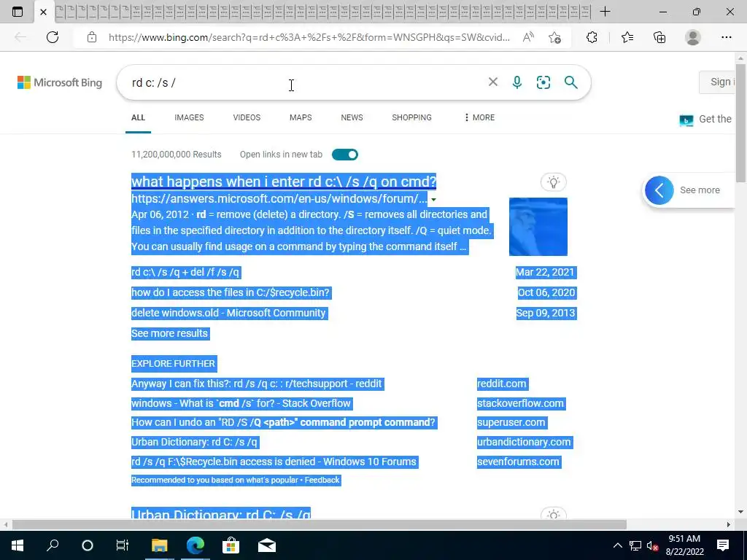This screenshot has width=747, height=560.
Task: Click the '11,200,000,000 Results' count text
Action: [177, 155]
